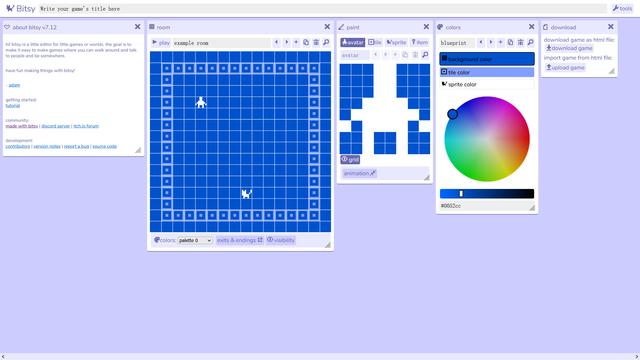Switch to the sprite tab
The height and width of the screenshot is (360, 640).
(396, 42)
